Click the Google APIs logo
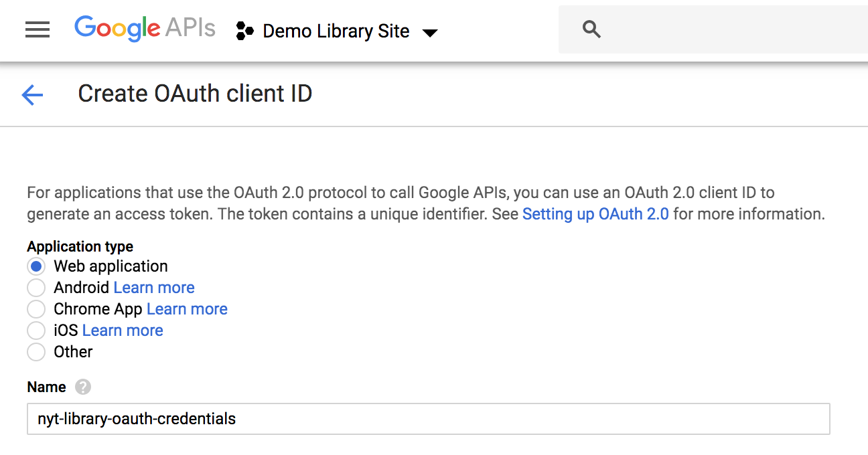868x455 pixels. pos(145,29)
